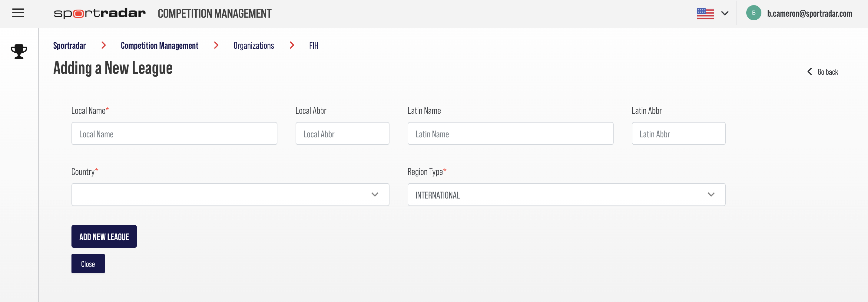Open the Organizations breadcrumb

[253, 46]
